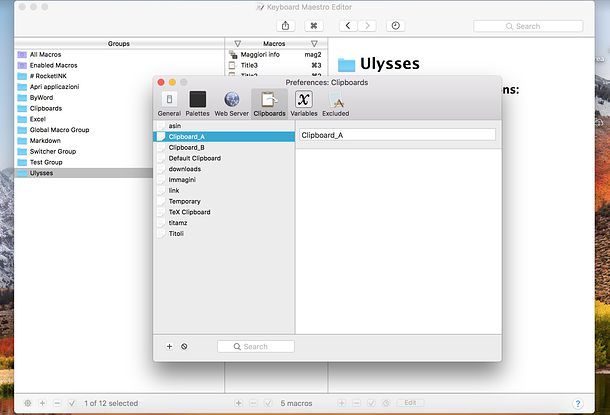The width and height of the screenshot is (610, 415).
Task: Go back with the left arrow button
Action: tap(348, 26)
